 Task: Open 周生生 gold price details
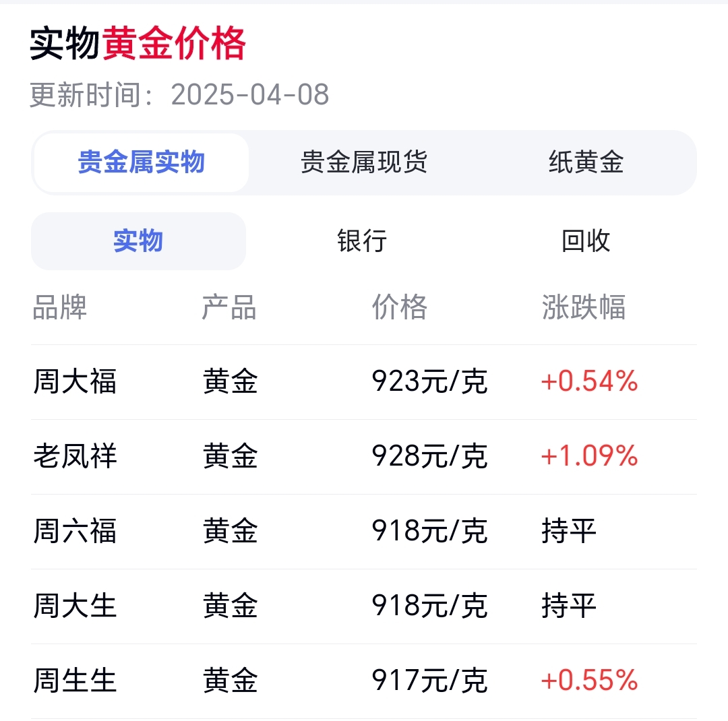pyautogui.click(x=74, y=681)
